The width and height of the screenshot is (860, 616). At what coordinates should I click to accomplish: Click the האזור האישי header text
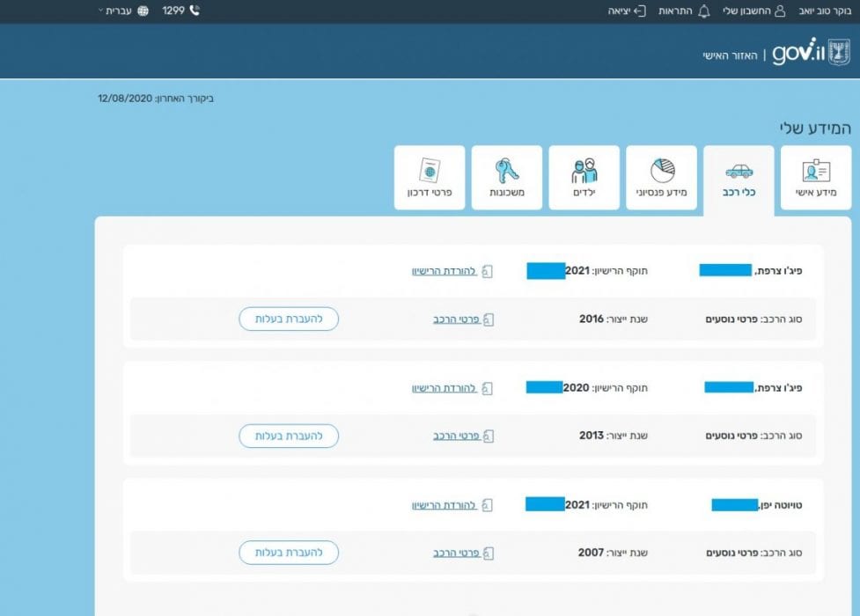[x=730, y=55]
